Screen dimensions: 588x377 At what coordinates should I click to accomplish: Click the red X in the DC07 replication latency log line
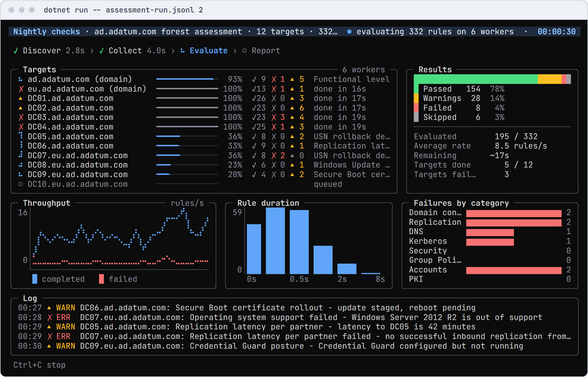click(49, 336)
